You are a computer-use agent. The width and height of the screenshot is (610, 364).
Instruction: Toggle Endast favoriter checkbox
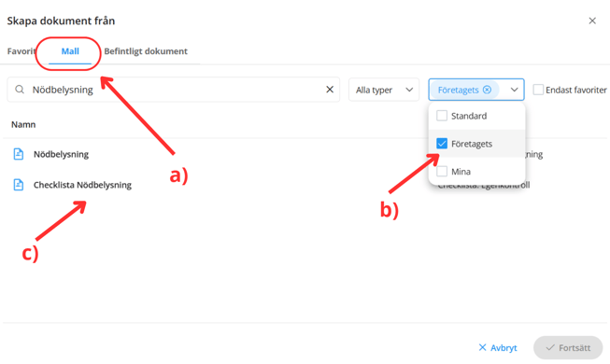click(538, 90)
